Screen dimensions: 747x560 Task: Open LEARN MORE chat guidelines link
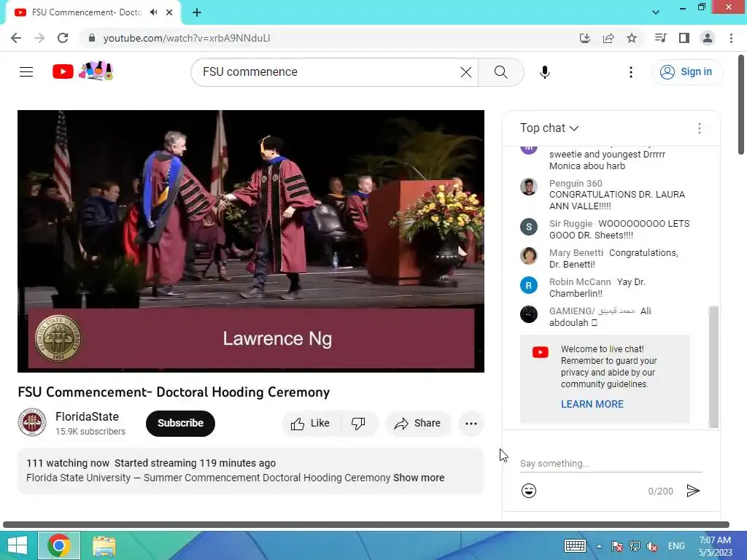pyautogui.click(x=592, y=404)
